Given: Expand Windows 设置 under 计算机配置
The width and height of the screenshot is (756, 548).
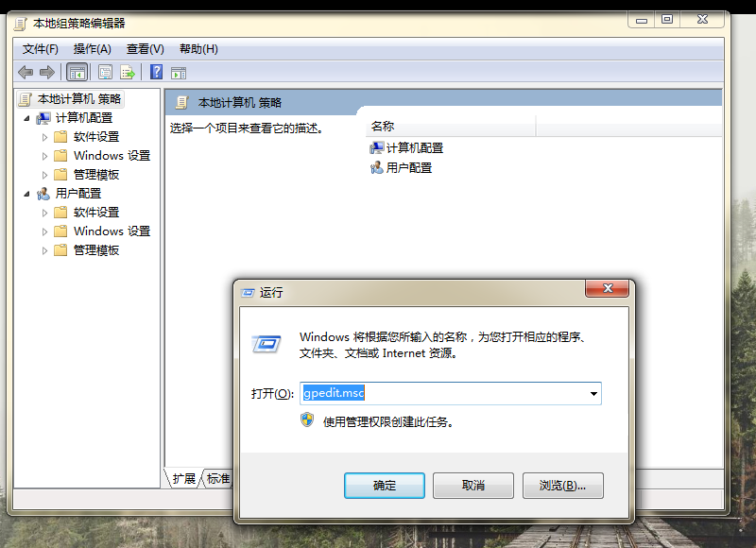Looking at the screenshot, I should pyautogui.click(x=44, y=156).
